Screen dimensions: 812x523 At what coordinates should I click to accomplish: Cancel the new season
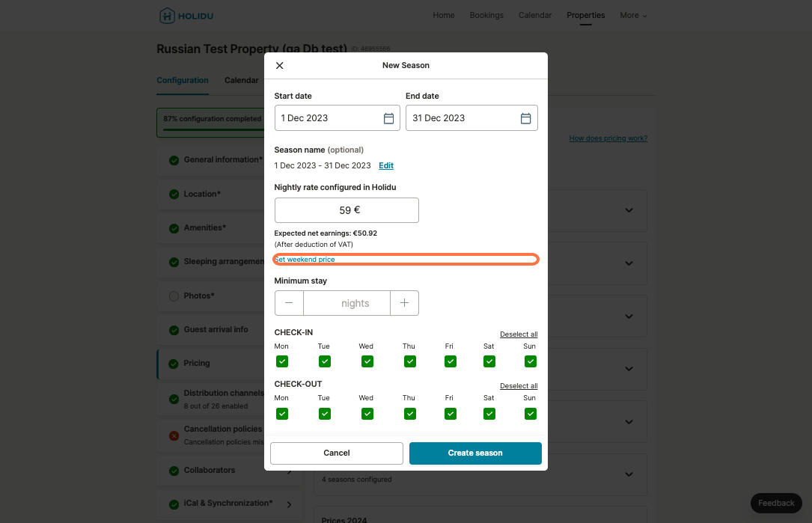click(x=337, y=453)
